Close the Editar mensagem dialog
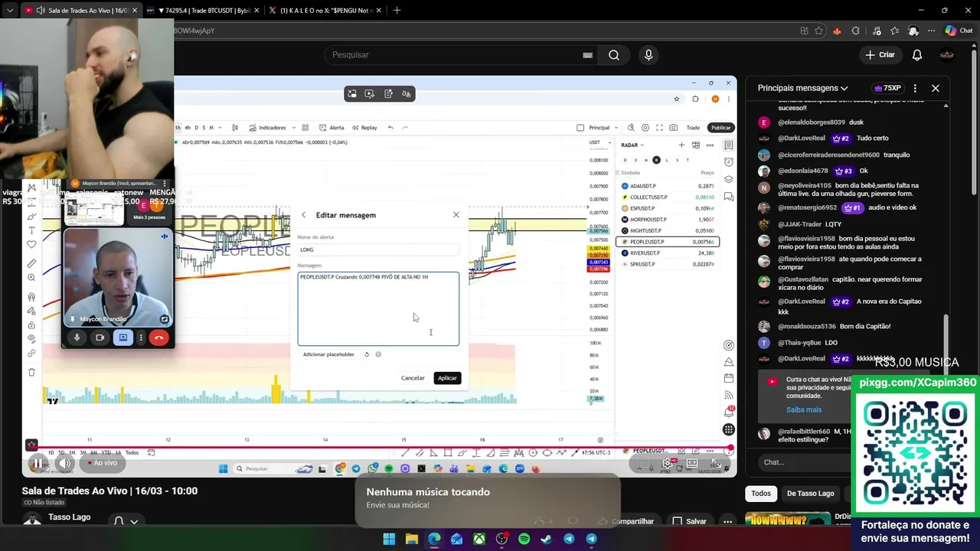 [x=456, y=215]
